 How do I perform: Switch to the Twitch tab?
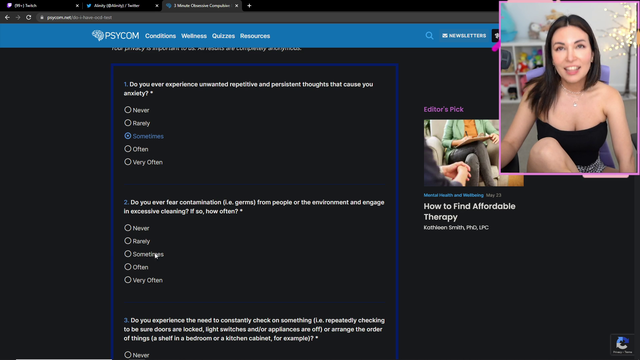[41, 6]
